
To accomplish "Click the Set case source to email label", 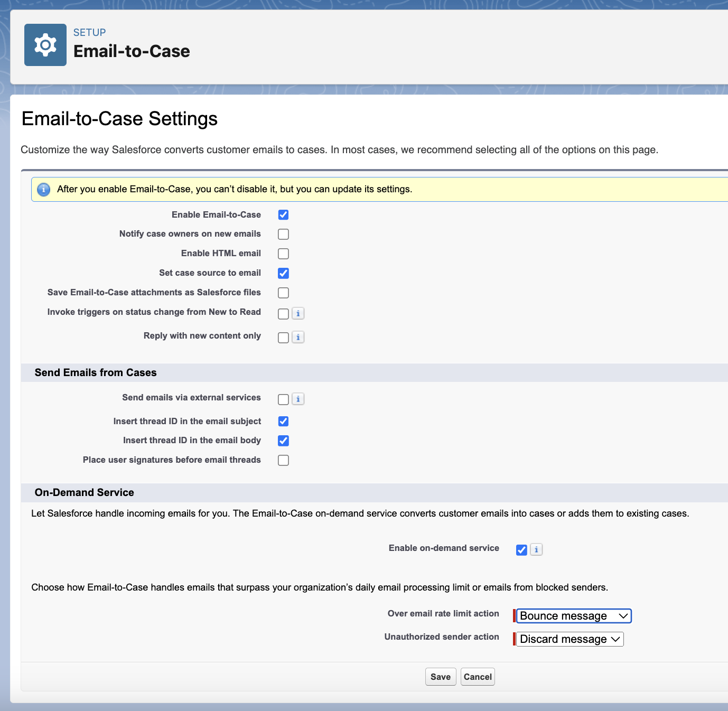I will tap(210, 273).
